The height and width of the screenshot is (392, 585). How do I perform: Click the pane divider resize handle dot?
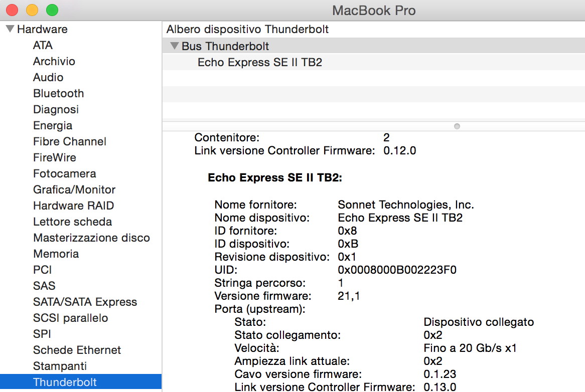(x=457, y=126)
